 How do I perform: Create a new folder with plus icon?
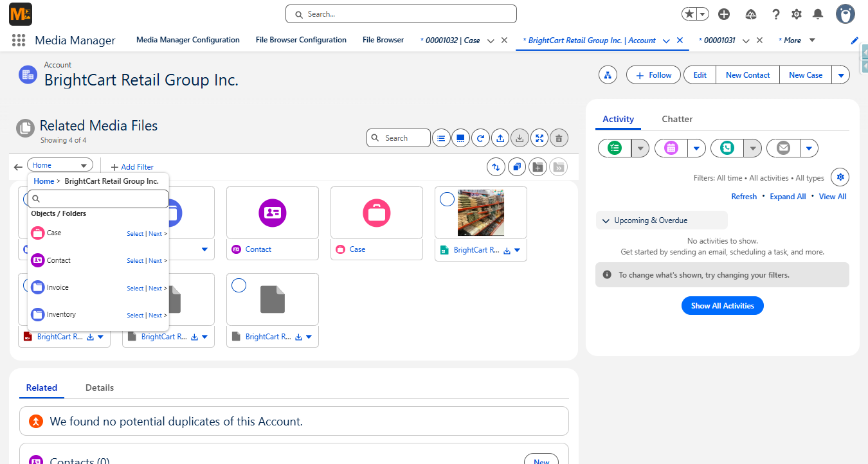point(538,167)
